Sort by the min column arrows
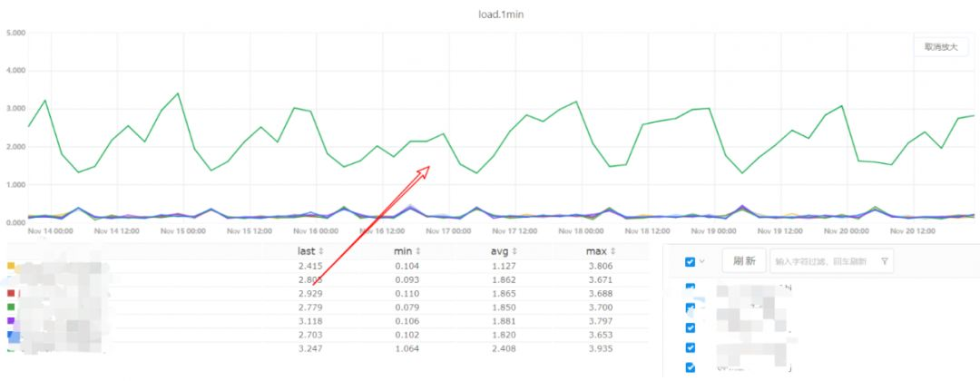Screen dimensions: 980x381 pos(418,251)
